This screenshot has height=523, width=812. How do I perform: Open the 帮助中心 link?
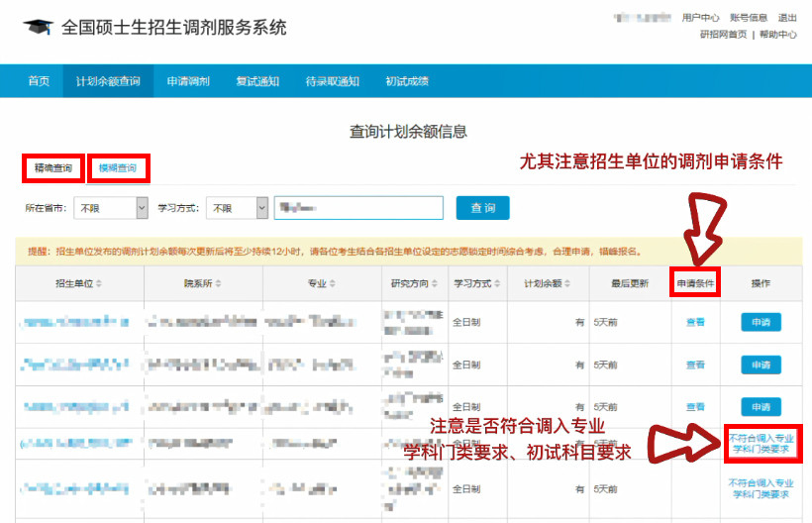778,35
